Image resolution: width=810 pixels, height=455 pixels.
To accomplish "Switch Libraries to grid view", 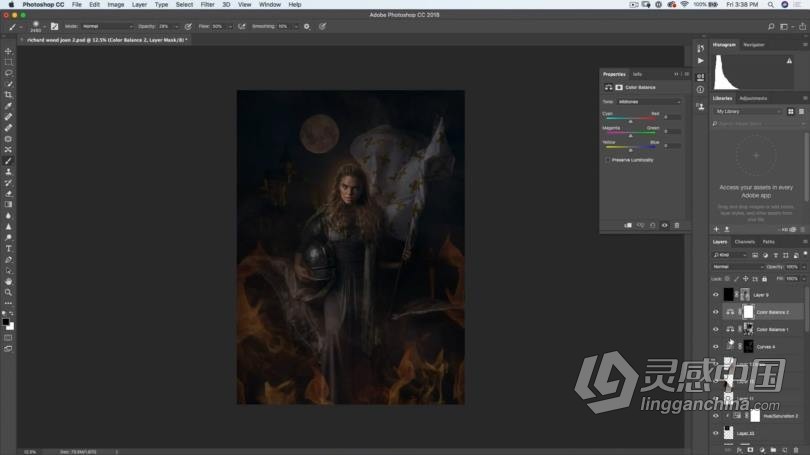I will click(790, 112).
